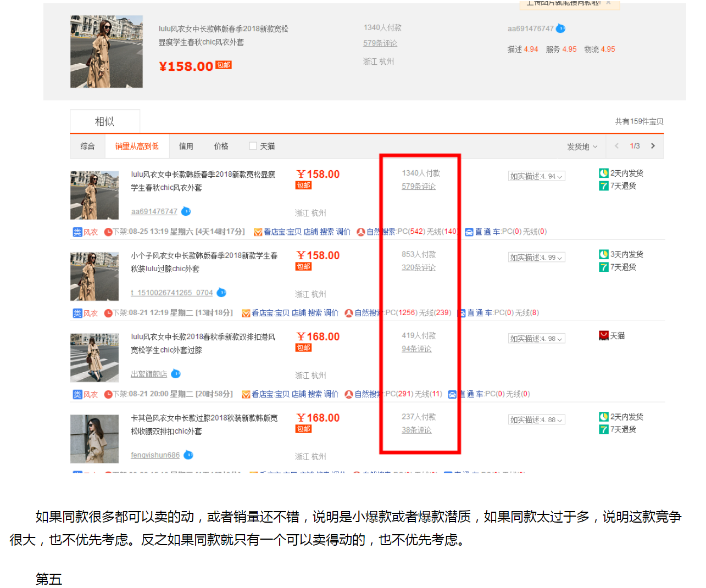The image size is (706, 588).
Task: Open the 320条评论 reviews link
Action: pos(419,268)
